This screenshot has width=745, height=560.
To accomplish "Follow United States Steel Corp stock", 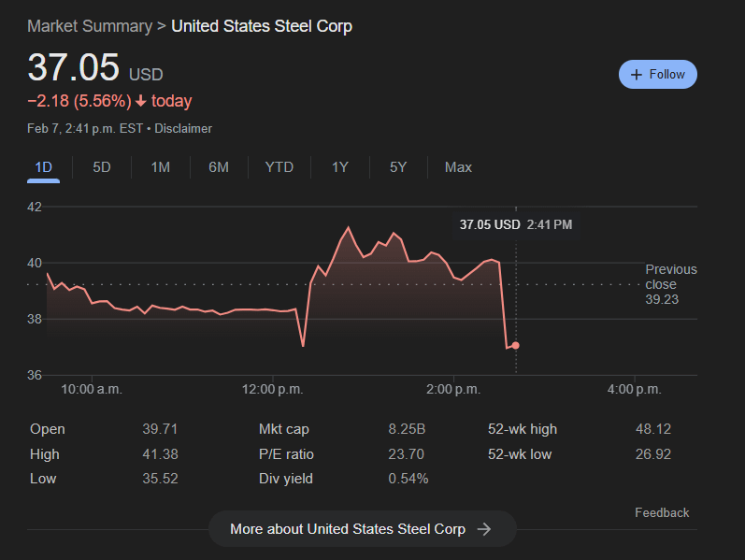I will (658, 75).
